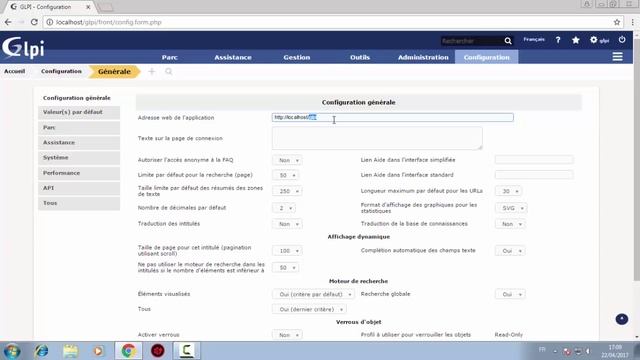Open default search limit dropdown
Screen dimensions: 640x360
coord(285,176)
